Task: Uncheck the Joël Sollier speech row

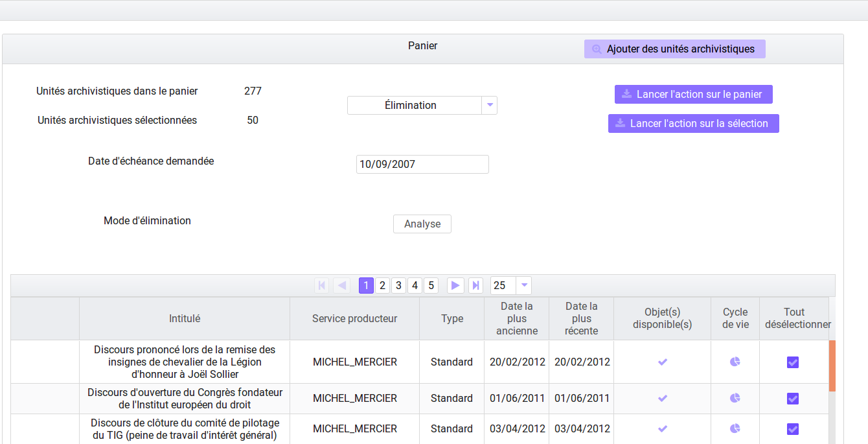Action: tap(793, 362)
